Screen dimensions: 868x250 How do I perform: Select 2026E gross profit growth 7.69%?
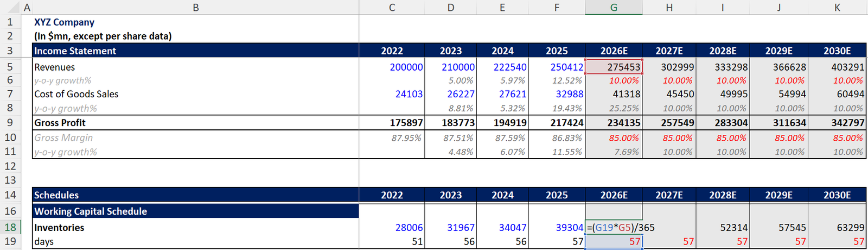pyautogui.click(x=614, y=152)
